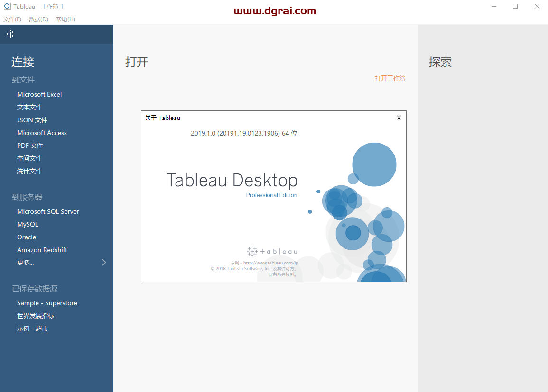Connect to Microsoft Access
The width and height of the screenshot is (548, 392).
pos(42,132)
